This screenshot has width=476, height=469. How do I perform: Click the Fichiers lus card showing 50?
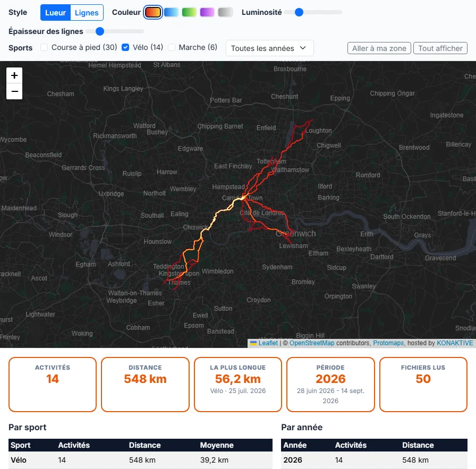coord(423,385)
